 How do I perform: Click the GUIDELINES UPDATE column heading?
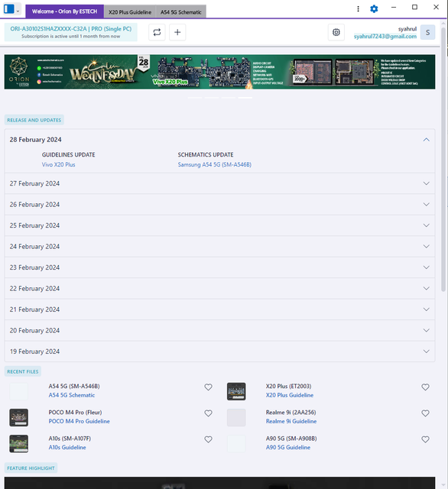pyautogui.click(x=69, y=154)
